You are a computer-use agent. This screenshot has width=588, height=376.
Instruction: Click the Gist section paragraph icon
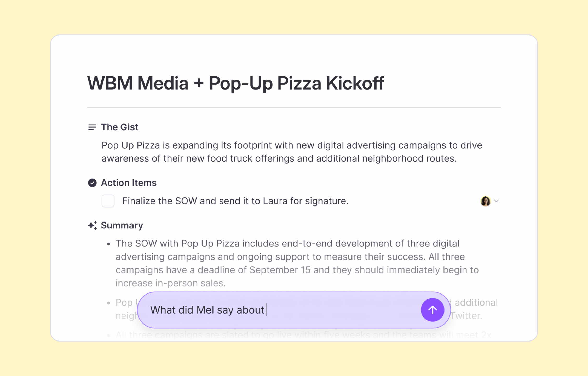[x=92, y=127]
